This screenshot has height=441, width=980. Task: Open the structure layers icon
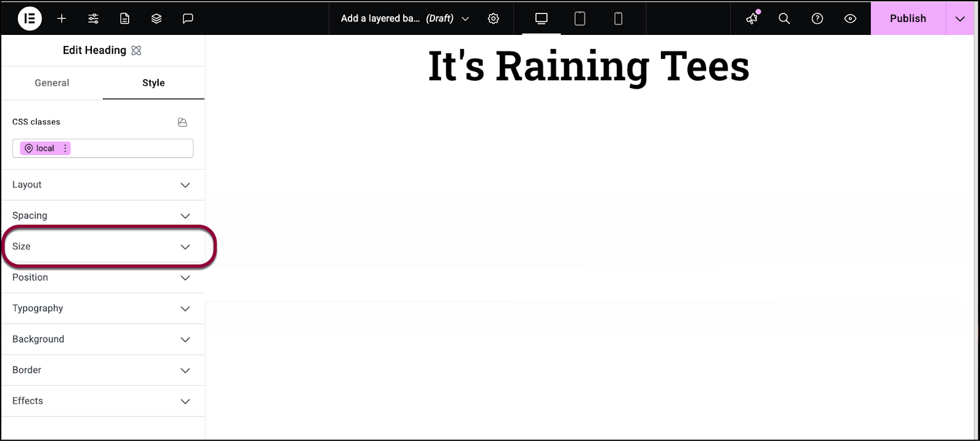156,18
